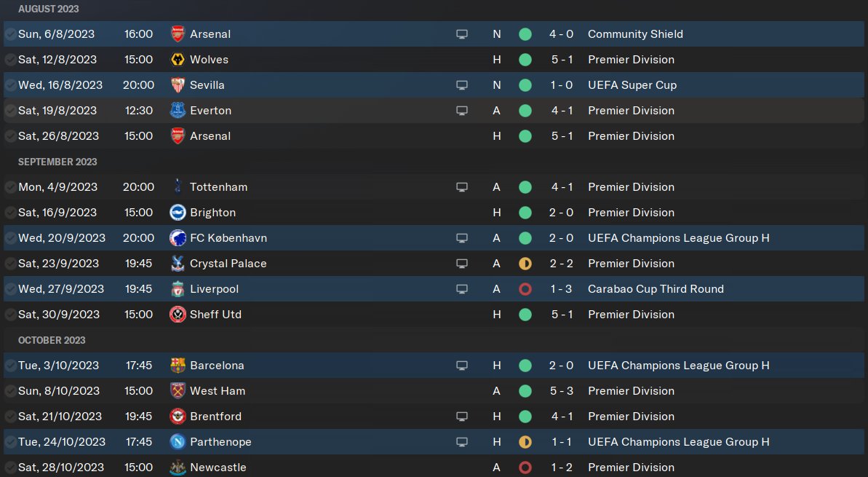Click TV broadcast icon on Community Shield row

point(461,34)
